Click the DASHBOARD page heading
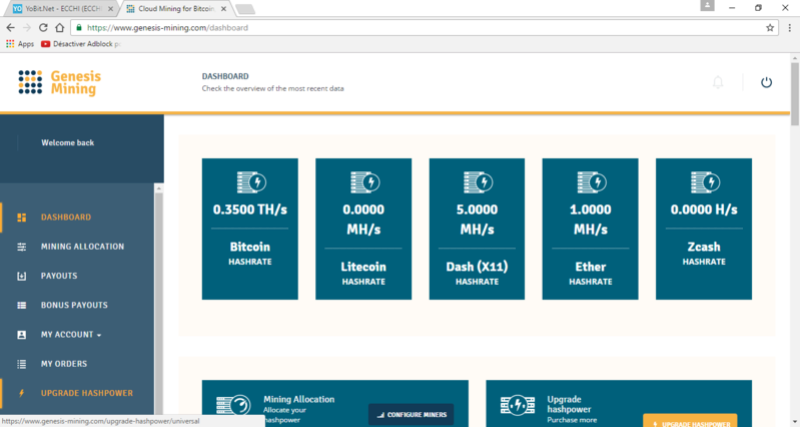Viewport: 800px width, 427px height. tap(225, 77)
